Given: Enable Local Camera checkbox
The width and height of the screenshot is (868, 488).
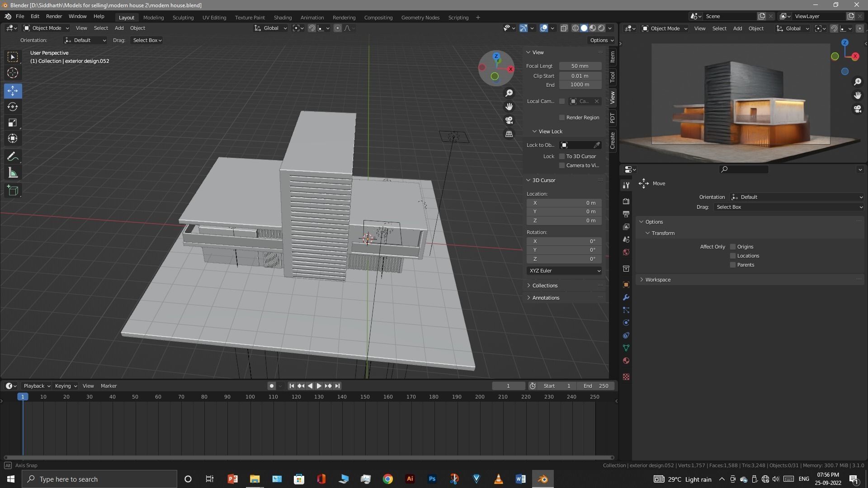Looking at the screenshot, I should click(x=562, y=101).
